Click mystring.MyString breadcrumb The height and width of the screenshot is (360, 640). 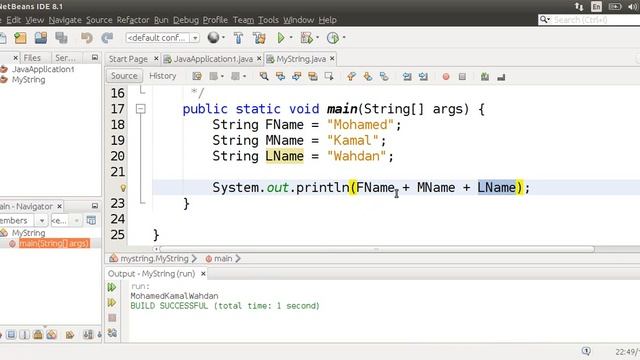(154, 258)
